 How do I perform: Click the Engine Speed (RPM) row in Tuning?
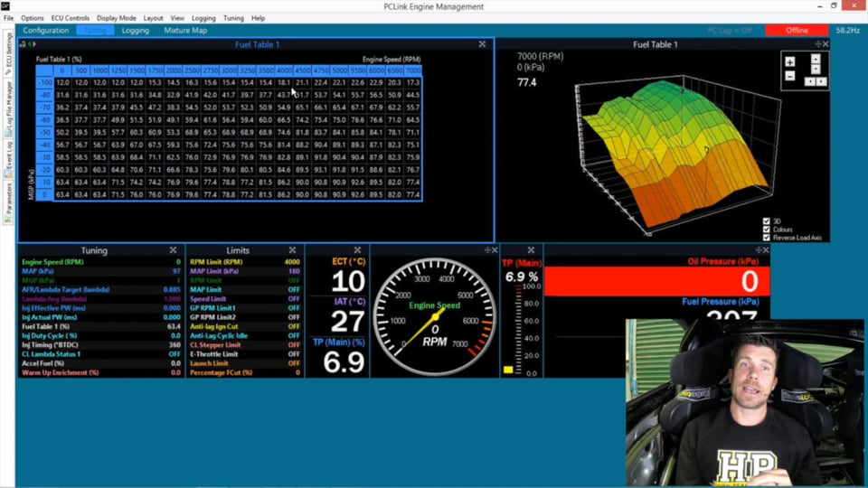[x=101, y=262]
